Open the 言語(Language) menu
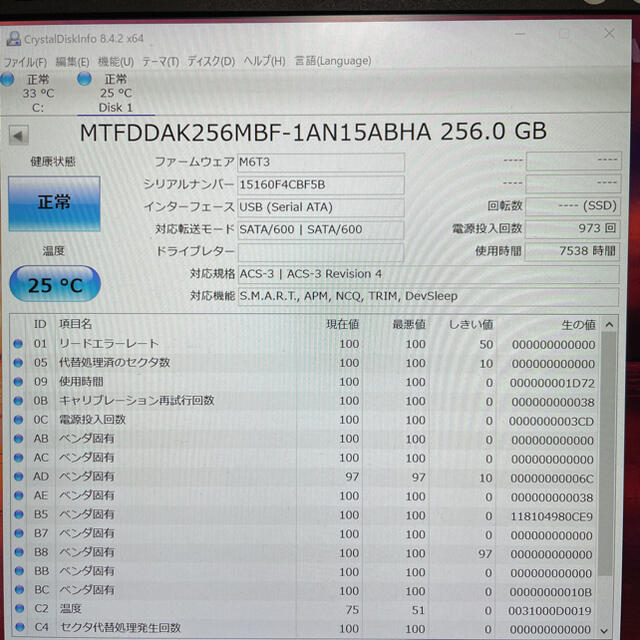640x640 pixels. coord(333,61)
